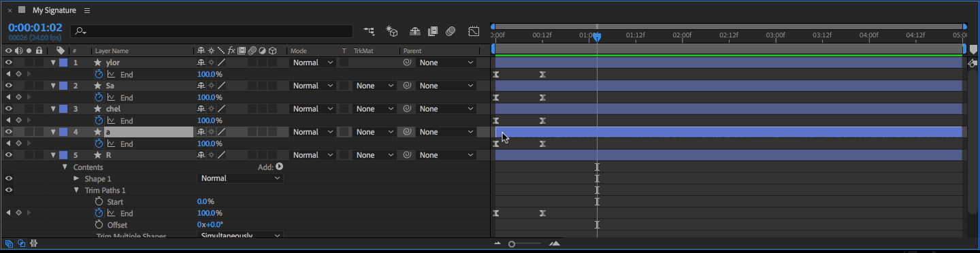This screenshot has width=980, height=253.
Task: Hide layer 3 chel with eye icon
Action: coord(9,109)
